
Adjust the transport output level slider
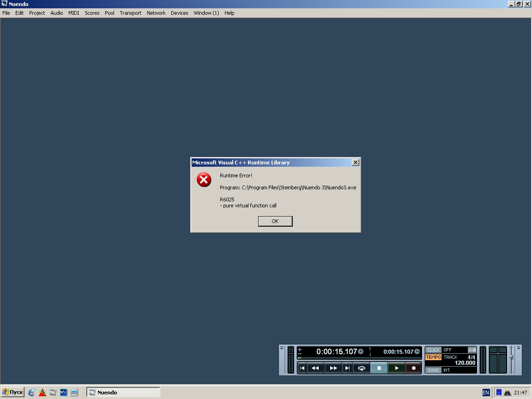(x=511, y=357)
